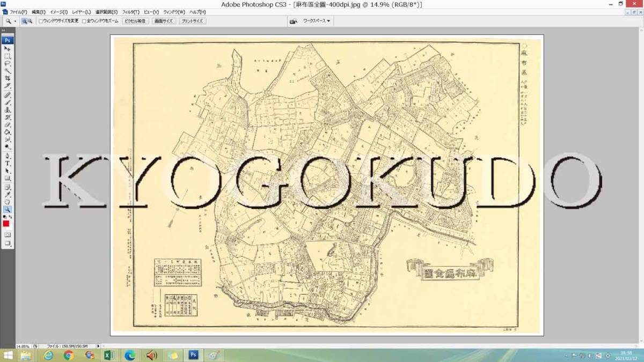Swap foreground and background colors
Image resolution: width=644 pixels, height=362 pixels.
click(11, 217)
